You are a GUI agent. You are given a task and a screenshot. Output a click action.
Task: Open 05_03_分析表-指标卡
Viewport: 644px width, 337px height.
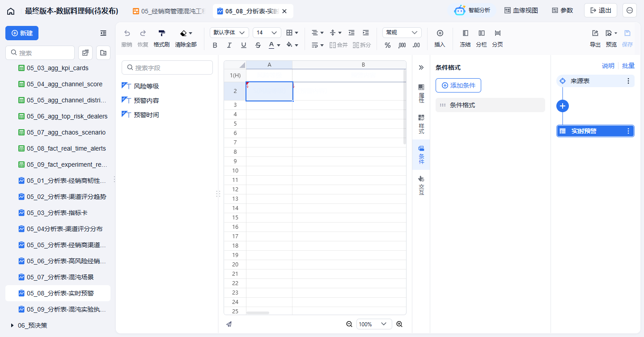click(x=58, y=213)
